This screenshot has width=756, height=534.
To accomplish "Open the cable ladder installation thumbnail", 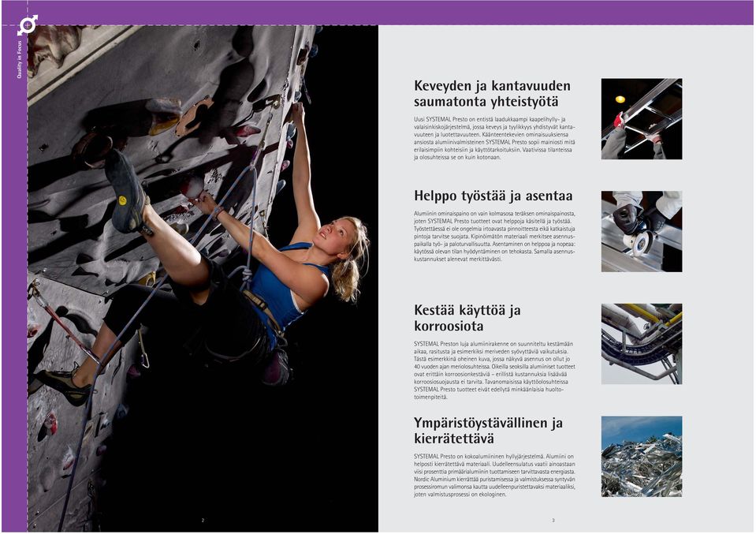I will coord(641,118).
